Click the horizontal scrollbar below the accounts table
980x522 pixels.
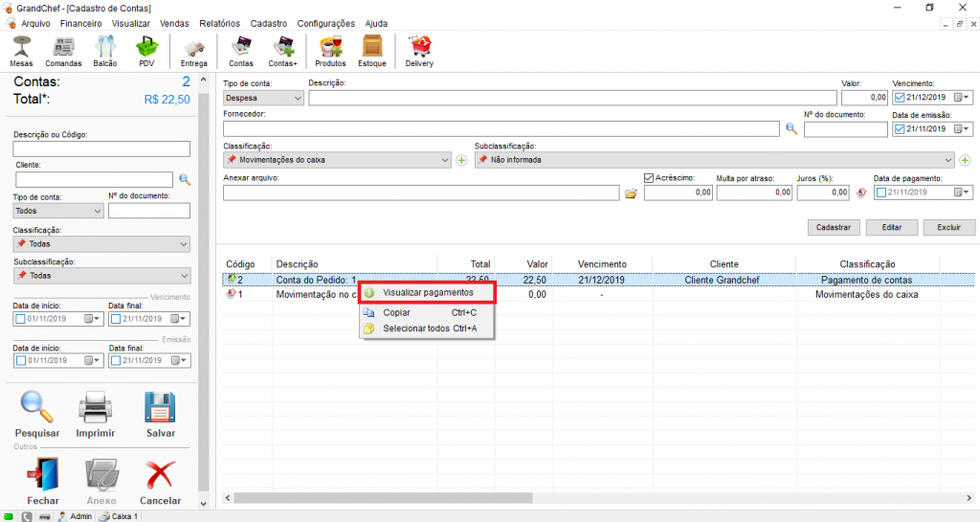pyautogui.click(x=479, y=498)
